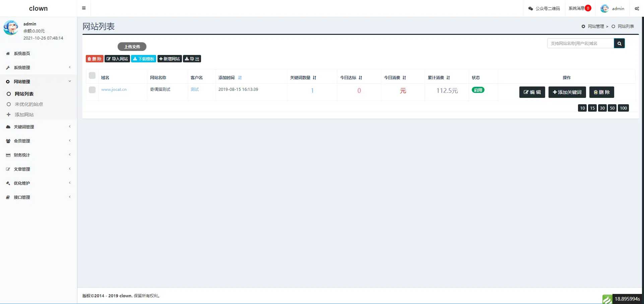Focus the website search input field
This screenshot has height=304, width=644.
click(580, 43)
